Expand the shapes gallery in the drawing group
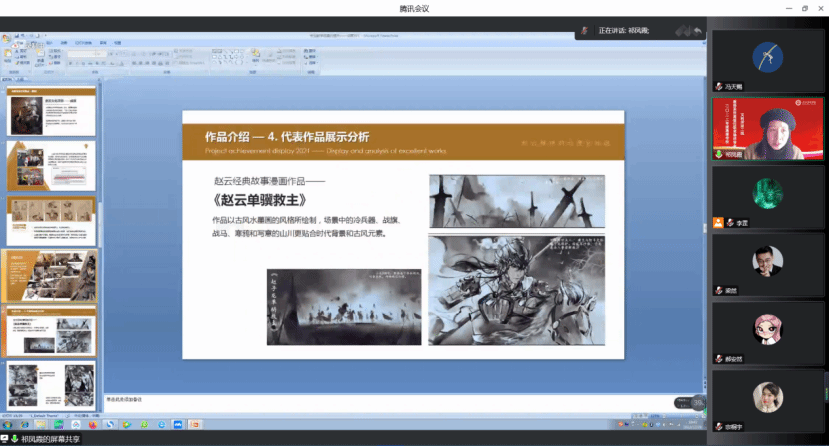 pyautogui.click(x=246, y=63)
